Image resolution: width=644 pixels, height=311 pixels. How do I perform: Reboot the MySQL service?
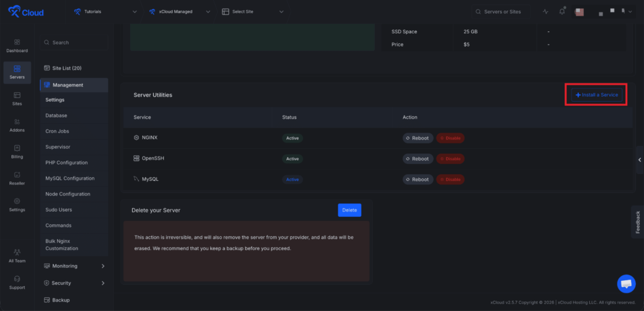418,179
